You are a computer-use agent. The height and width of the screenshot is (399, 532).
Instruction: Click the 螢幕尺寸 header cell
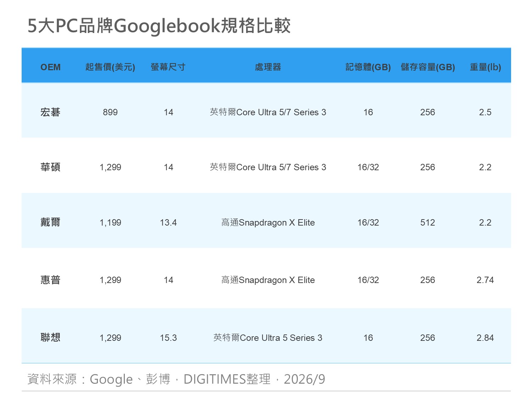168,67
